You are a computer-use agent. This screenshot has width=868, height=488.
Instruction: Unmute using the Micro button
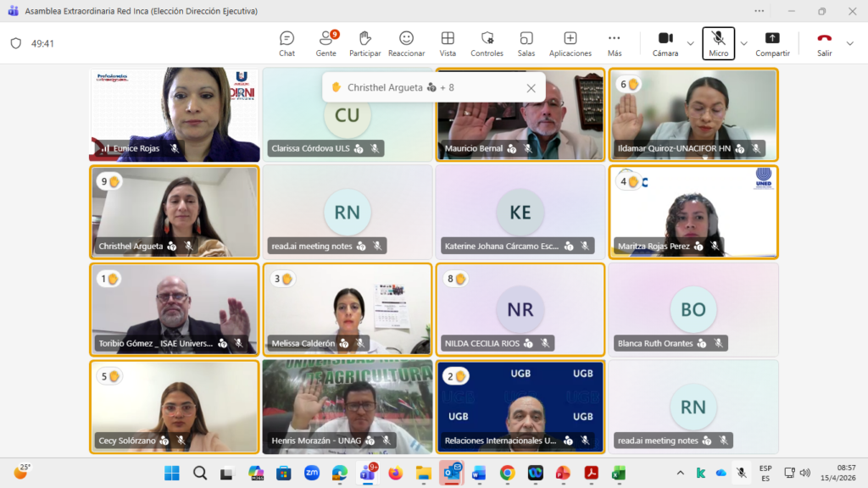718,43
